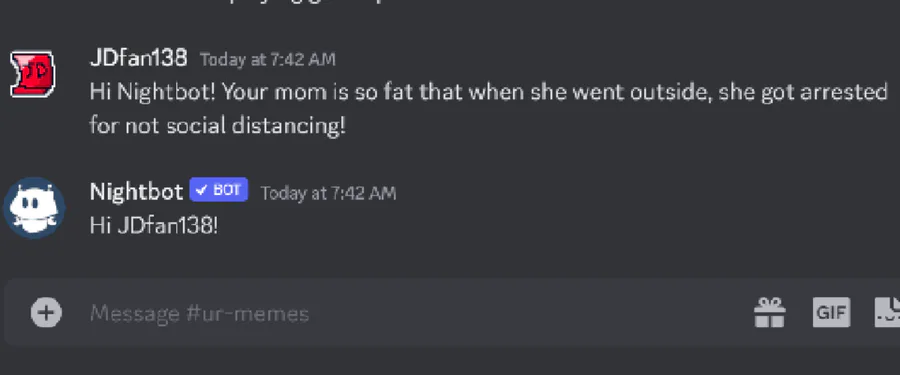The image size is (900, 375).
Task: Click the "for not social distancing!" text line
Action: (218, 125)
